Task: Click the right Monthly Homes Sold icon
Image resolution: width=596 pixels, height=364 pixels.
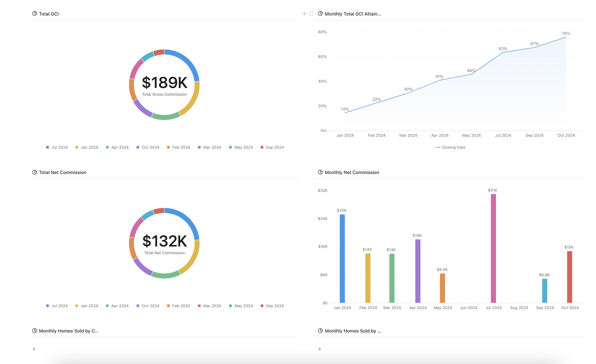Action: [320, 331]
